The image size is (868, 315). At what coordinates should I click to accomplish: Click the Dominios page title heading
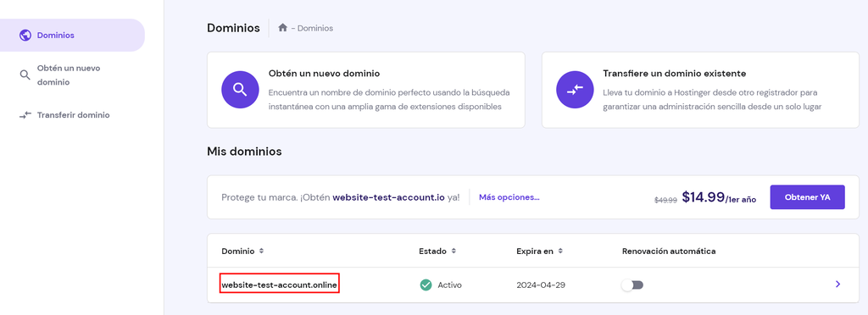(233, 28)
